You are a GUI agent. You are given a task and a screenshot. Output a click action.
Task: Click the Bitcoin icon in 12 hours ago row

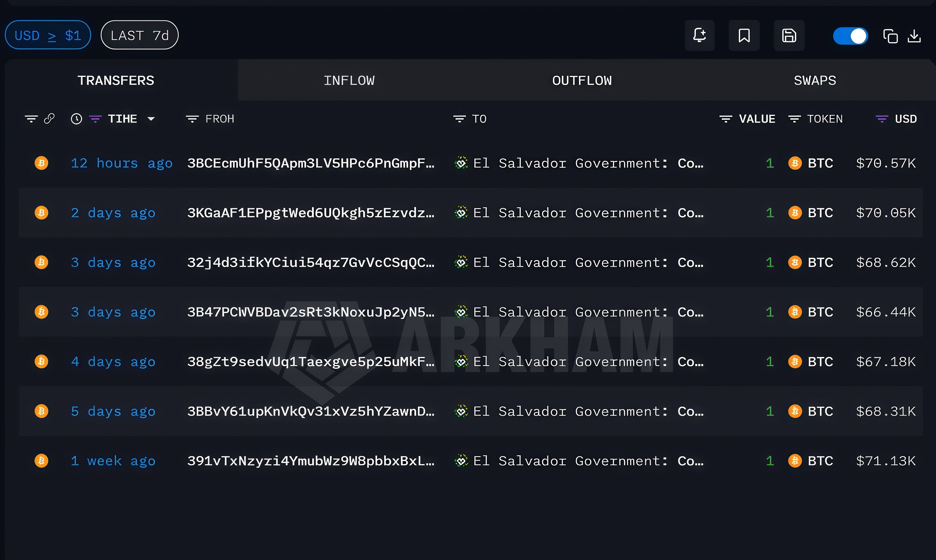click(x=42, y=163)
